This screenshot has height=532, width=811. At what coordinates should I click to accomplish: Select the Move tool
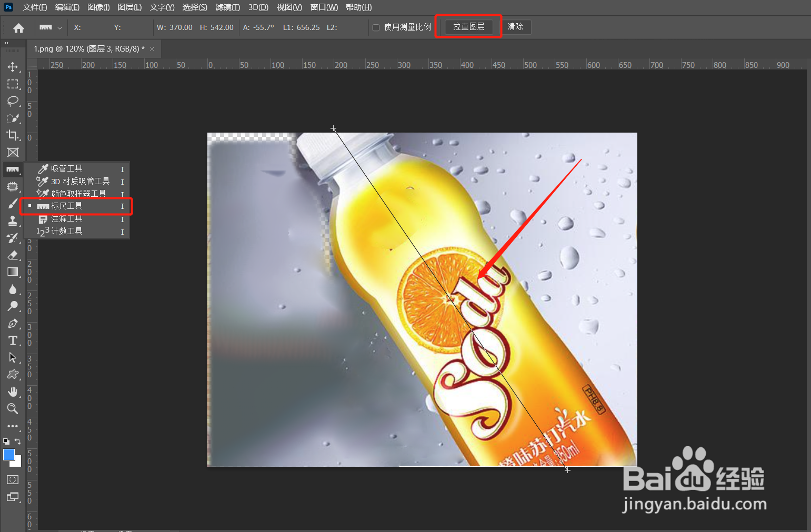click(x=13, y=67)
